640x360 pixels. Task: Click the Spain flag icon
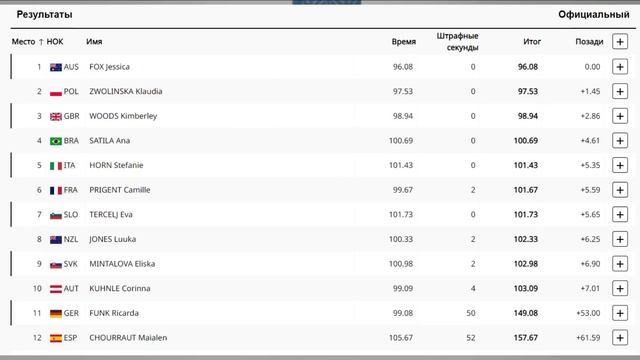56,338
